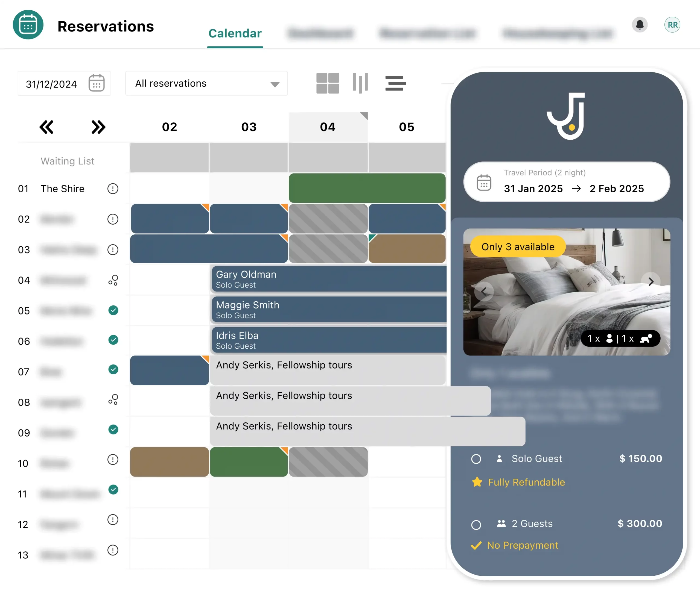700x591 pixels.
Task: Click alert icon for room 02
Action: pos(113,219)
